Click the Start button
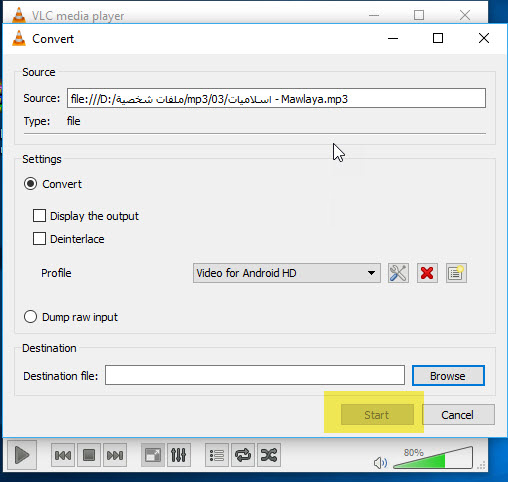This screenshot has width=508, height=482. tap(377, 415)
